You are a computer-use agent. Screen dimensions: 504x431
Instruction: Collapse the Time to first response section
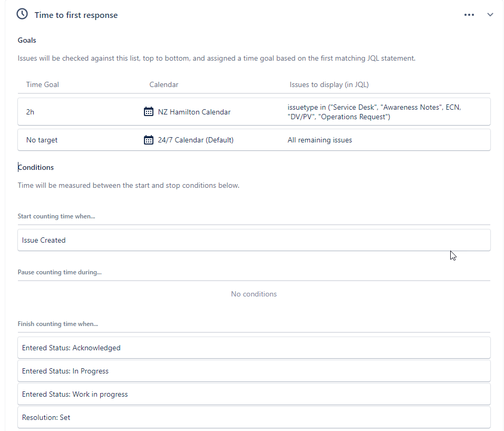tap(490, 15)
